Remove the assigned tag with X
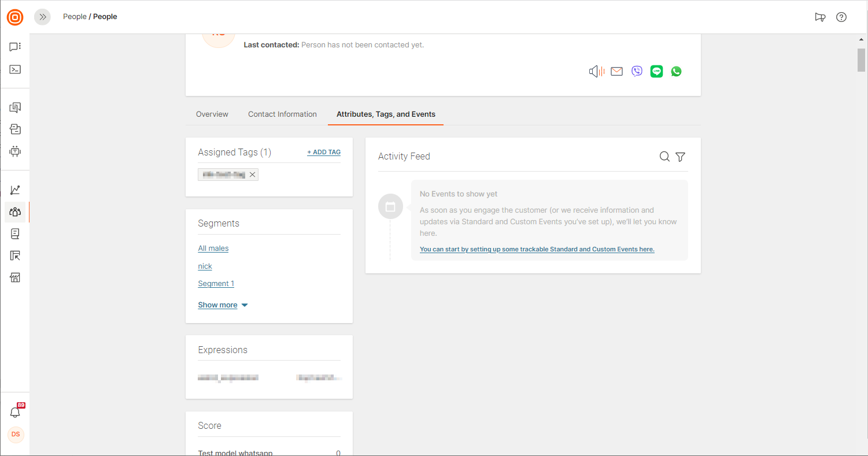The width and height of the screenshot is (868, 456). click(x=252, y=175)
